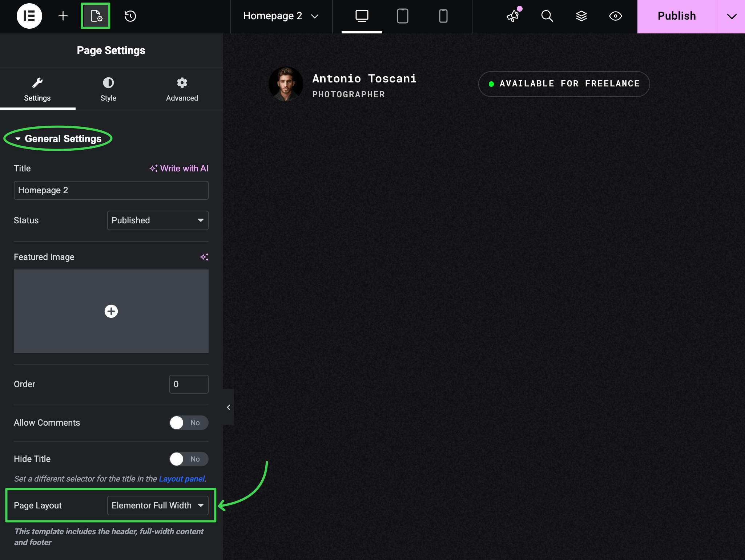Switch to mobile preview mode

(443, 16)
